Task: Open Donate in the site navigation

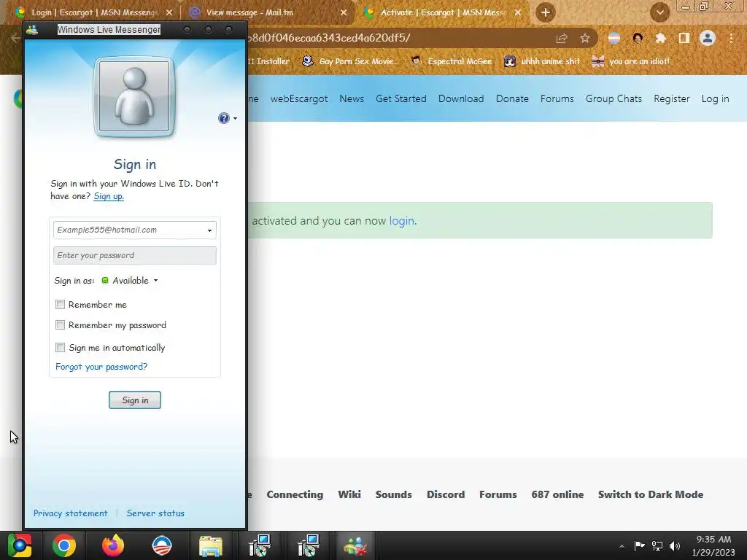Action: click(x=512, y=98)
